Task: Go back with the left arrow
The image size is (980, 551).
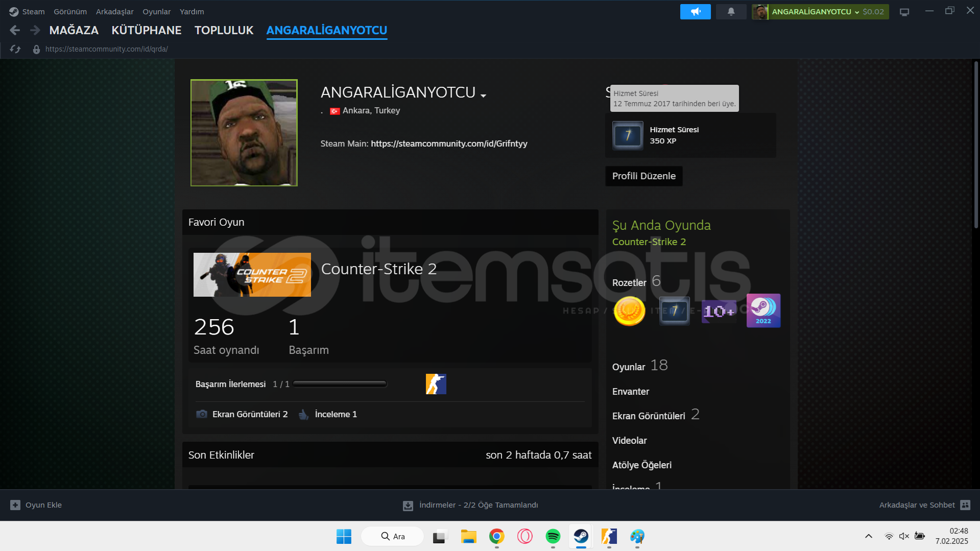Action: [15, 31]
